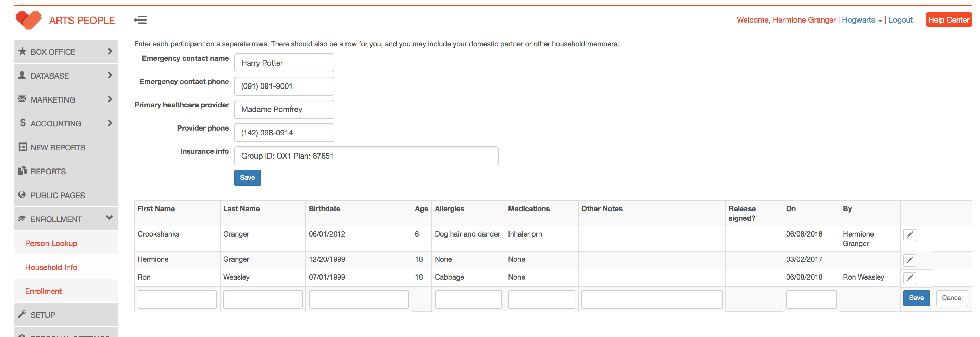Open the Person Lookup link
980x337 pixels.
51,243
